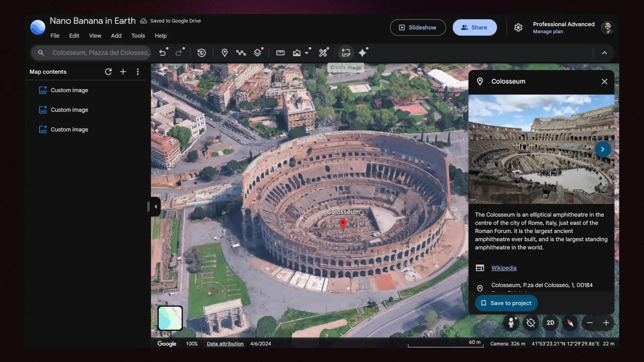Image resolution: width=644 pixels, height=362 pixels.
Task: Open the ruler-and-pencil design tool
Action: pyautogui.click(x=323, y=53)
